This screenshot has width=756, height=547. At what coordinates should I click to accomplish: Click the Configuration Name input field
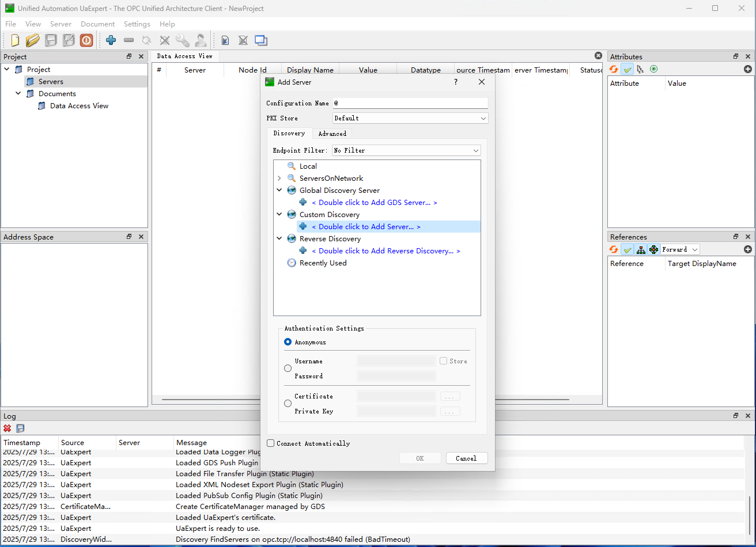[410, 103]
